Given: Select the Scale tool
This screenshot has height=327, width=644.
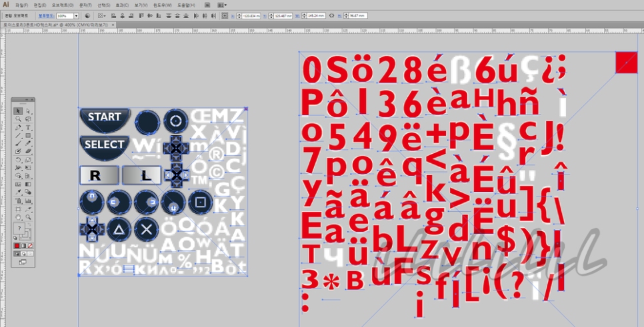Looking at the screenshot, I should click(29, 160).
